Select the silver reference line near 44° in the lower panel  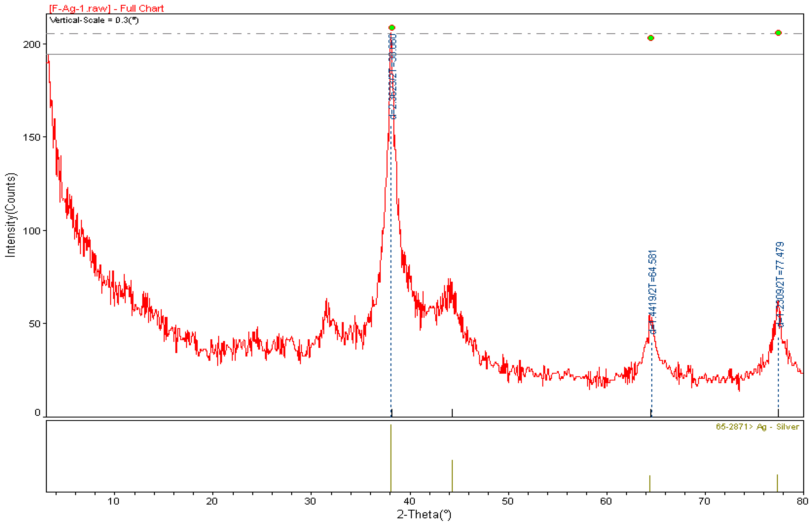tap(452, 475)
